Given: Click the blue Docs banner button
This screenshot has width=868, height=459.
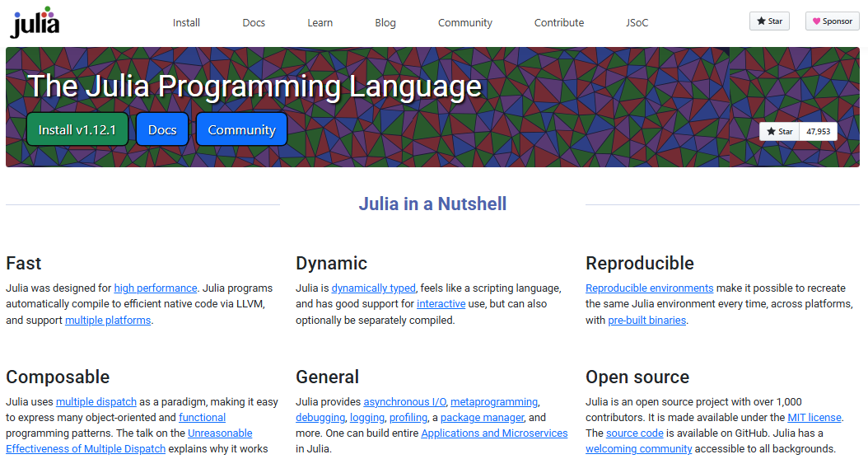Looking at the screenshot, I should 162,129.
